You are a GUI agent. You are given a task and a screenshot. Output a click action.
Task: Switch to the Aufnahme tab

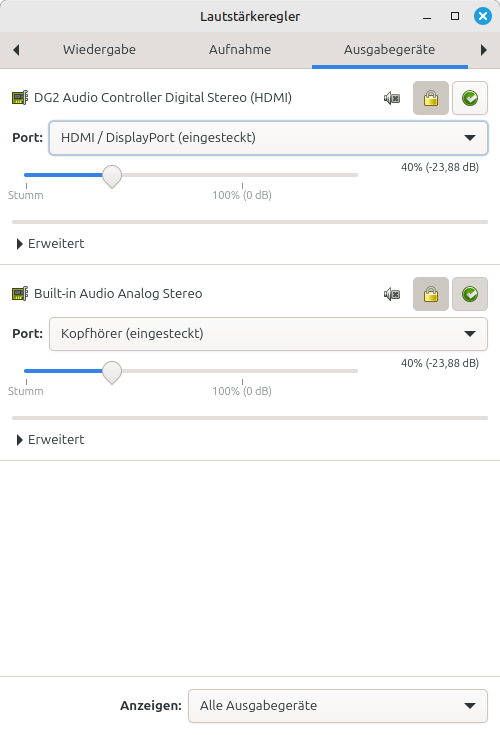pyautogui.click(x=240, y=50)
